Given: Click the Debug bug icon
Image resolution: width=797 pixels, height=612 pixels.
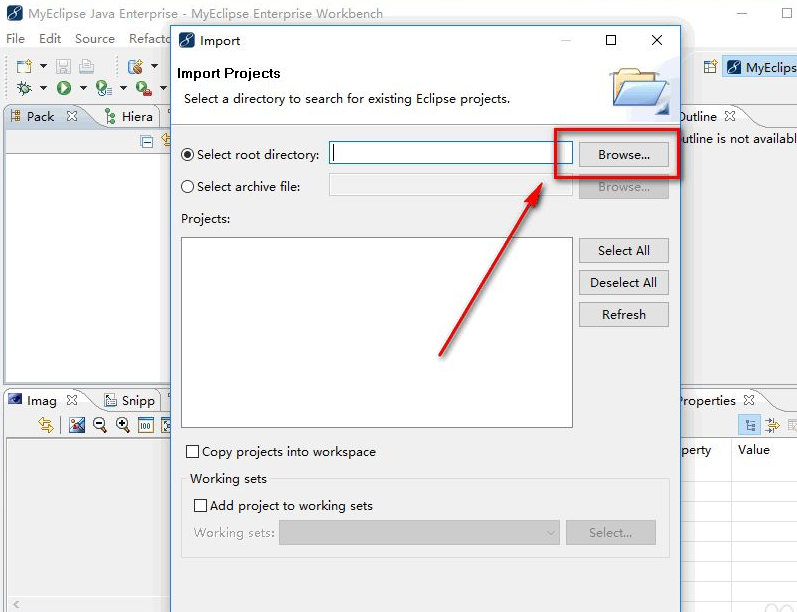Looking at the screenshot, I should tap(24, 88).
